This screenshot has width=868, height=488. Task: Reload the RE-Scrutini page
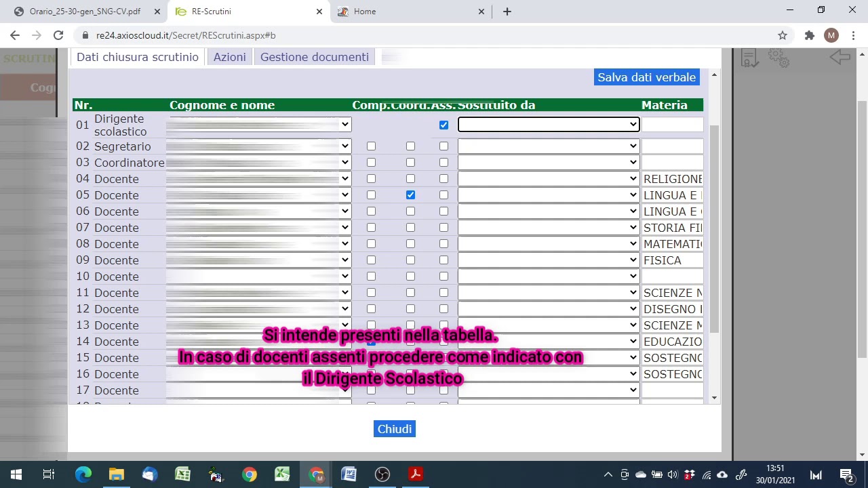point(58,35)
